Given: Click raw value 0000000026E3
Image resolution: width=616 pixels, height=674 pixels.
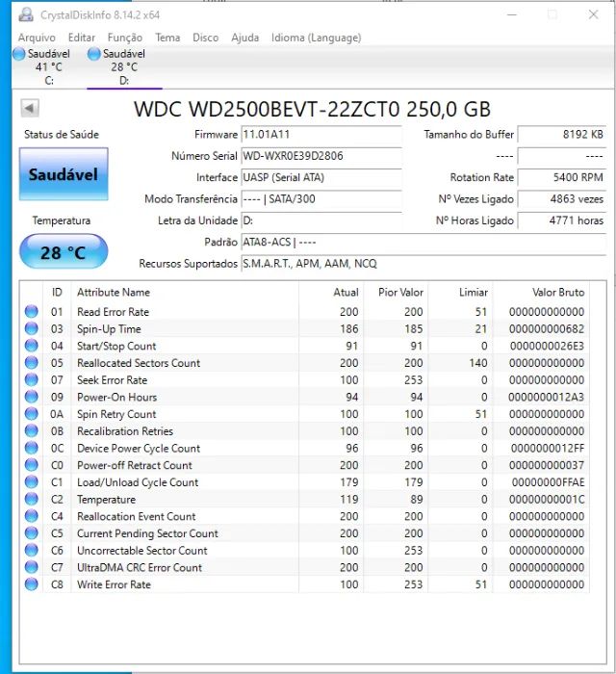Looking at the screenshot, I should tap(548, 346).
